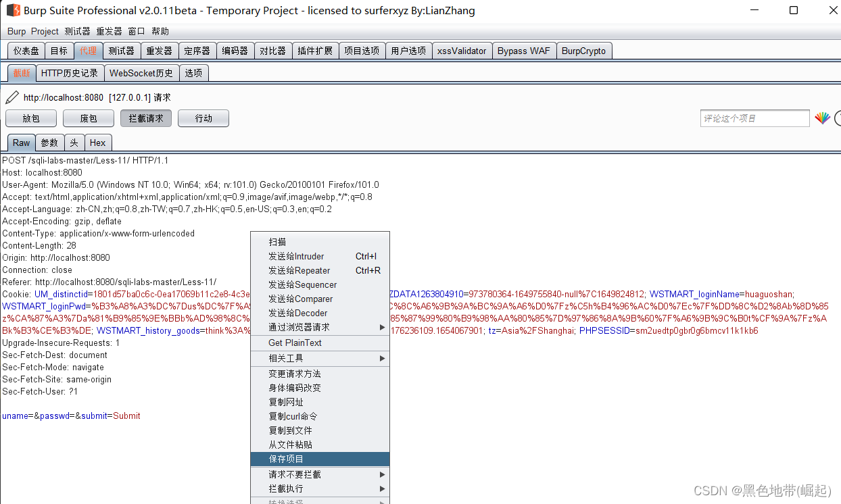Click the uname=&passwd=&submit=Submit body line
Screen dimensions: 841x504
click(x=71, y=415)
